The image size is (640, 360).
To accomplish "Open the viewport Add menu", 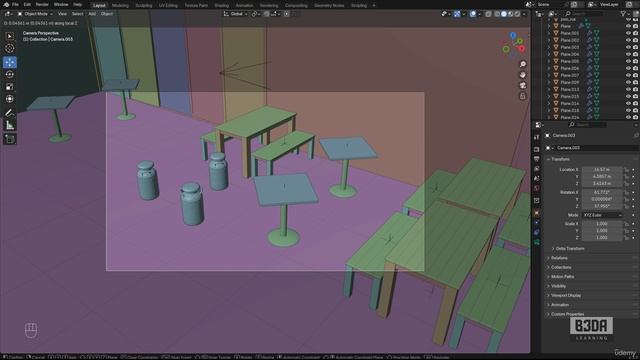I will pyautogui.click(x=92, y=14).
